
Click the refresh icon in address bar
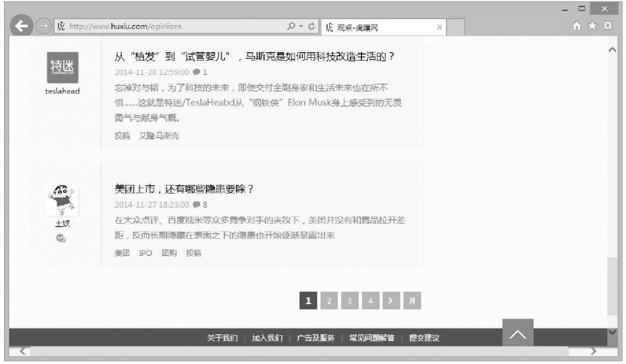tap(311, 27)
